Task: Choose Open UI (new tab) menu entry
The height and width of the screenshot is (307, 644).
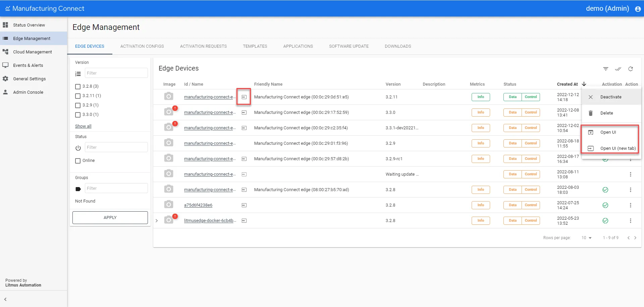Action: (611, 148)
